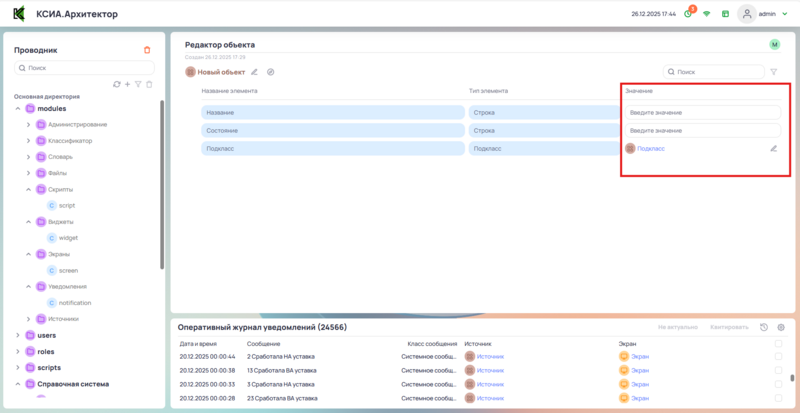The image size is (800, 413).
Task: Click the history icon in notification journal
Action: coord(764,327)
